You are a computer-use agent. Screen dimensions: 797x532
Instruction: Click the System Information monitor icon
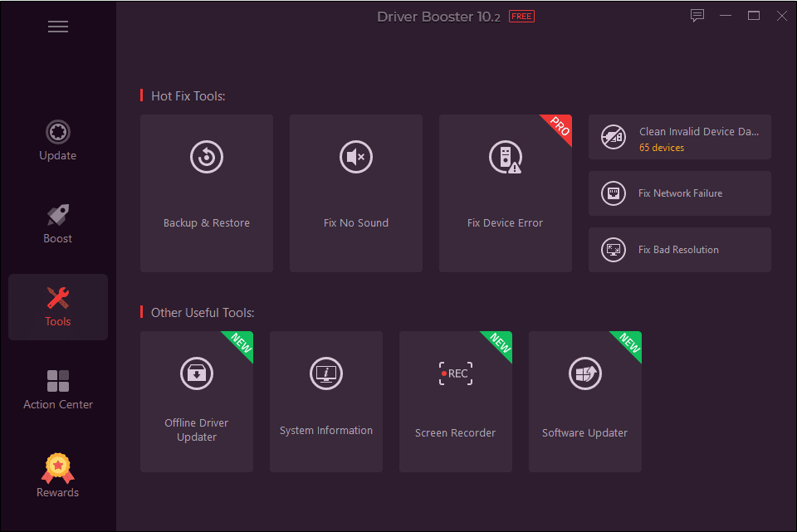326,373
